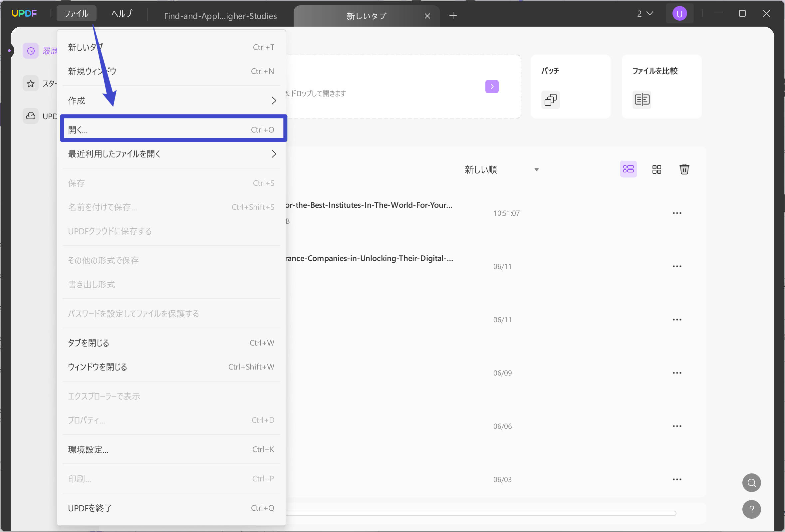The width and height of the screenshot is (785, 532).
Task: Maximize the UPDF window
Action: click(742, 14)
